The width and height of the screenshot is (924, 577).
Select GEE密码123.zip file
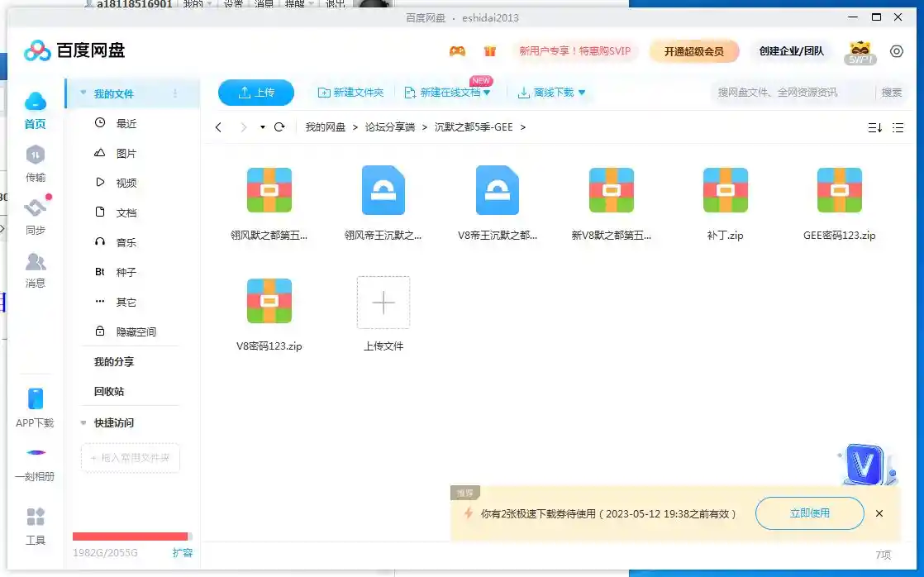click(x=839, y=203)
